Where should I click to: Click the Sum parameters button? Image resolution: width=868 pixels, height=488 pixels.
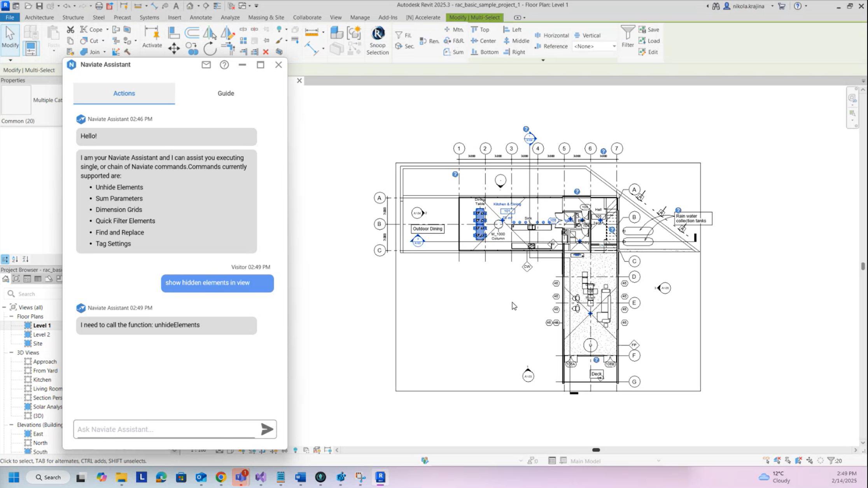coord(453,52)
